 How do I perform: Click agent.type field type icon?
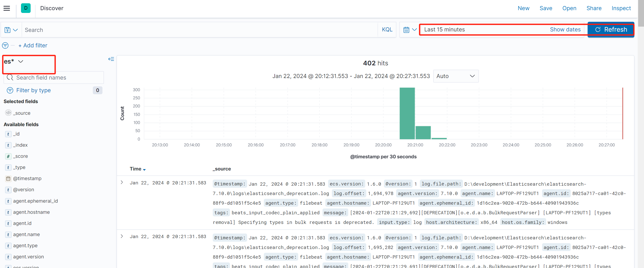(8, 246)
